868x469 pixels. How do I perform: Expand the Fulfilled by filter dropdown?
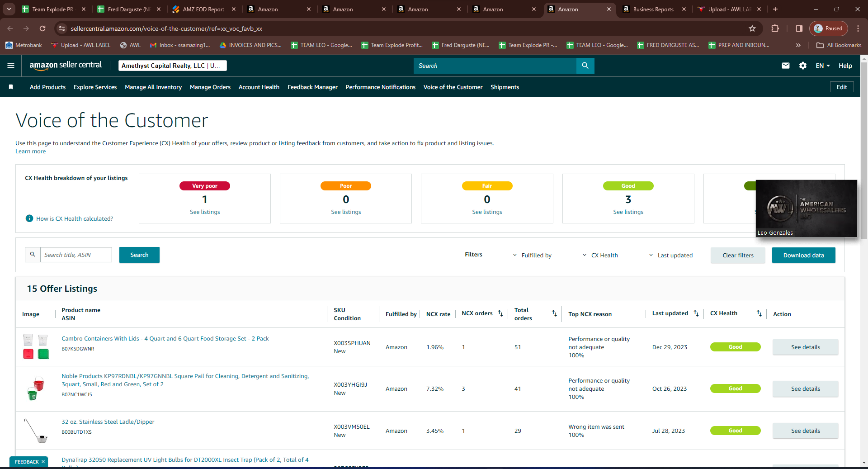pos(532,255)
